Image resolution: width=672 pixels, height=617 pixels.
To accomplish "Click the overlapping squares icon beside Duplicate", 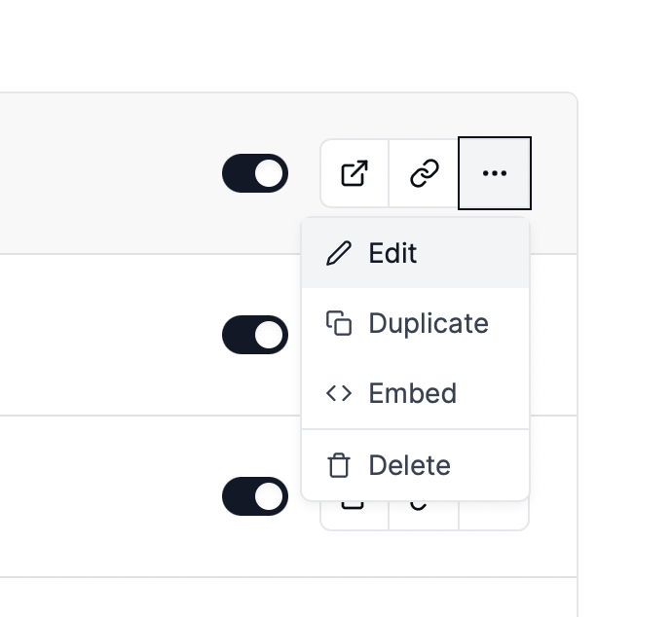I will tap(339, 323).
